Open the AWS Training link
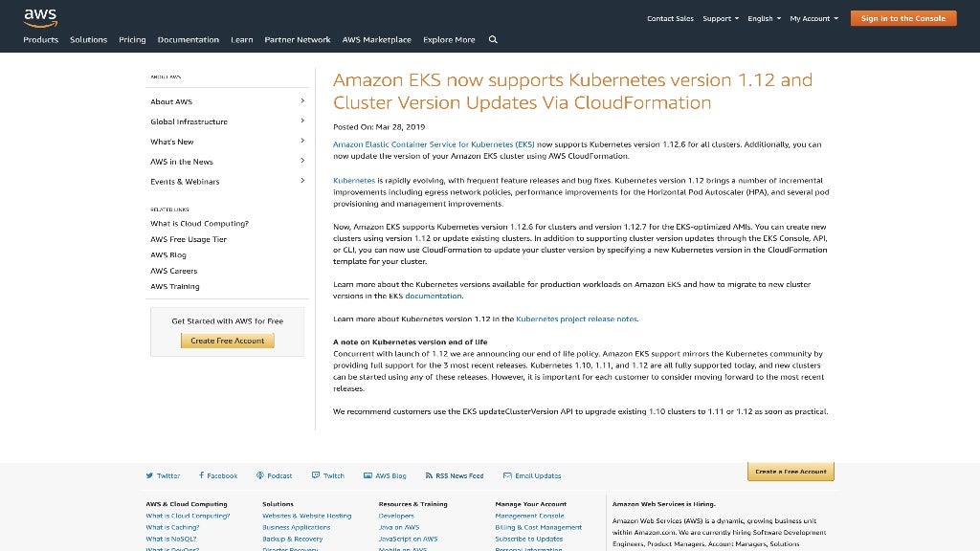Viewport: 980px width, 551px height. [x=175, y=286]
